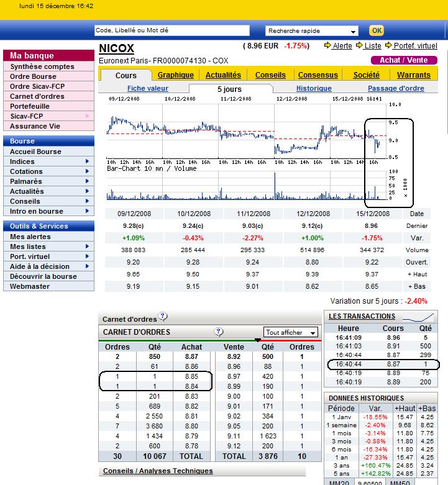Viewport: 448px width, 485px height.
Task: Expand the Mes listes submenu arrow
Action: click(x=87, y=246)
